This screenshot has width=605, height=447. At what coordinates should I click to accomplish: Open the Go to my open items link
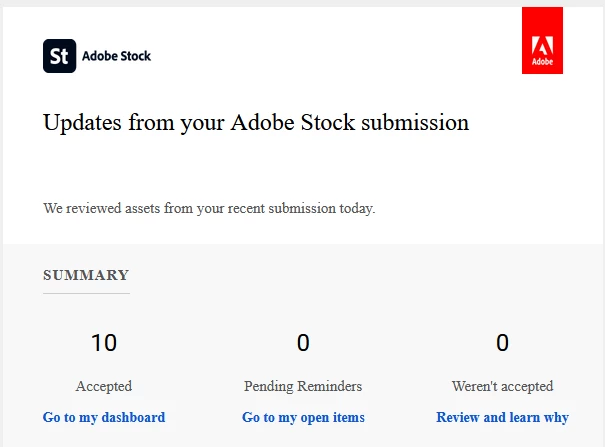click(303, 417)
